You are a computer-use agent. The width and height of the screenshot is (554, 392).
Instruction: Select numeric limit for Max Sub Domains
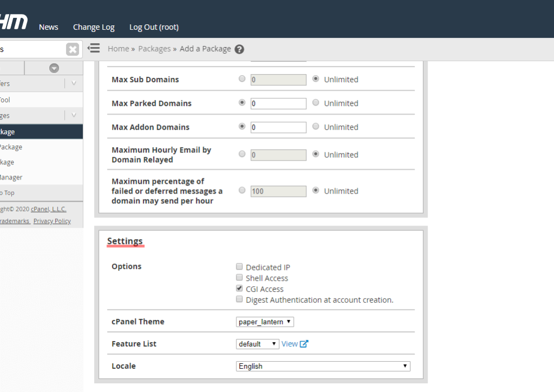point(242,79)
